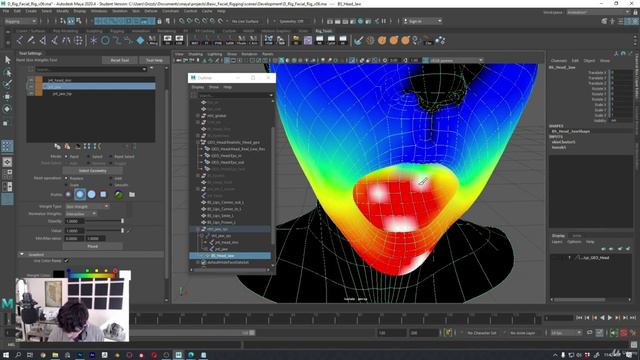Click the Select Geometry button
Viewport: 640px width, 360px height.
tap(93, 171)
